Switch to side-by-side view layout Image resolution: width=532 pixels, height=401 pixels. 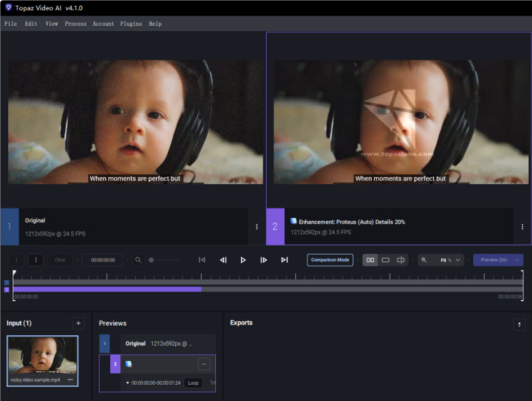coord(370,260)
